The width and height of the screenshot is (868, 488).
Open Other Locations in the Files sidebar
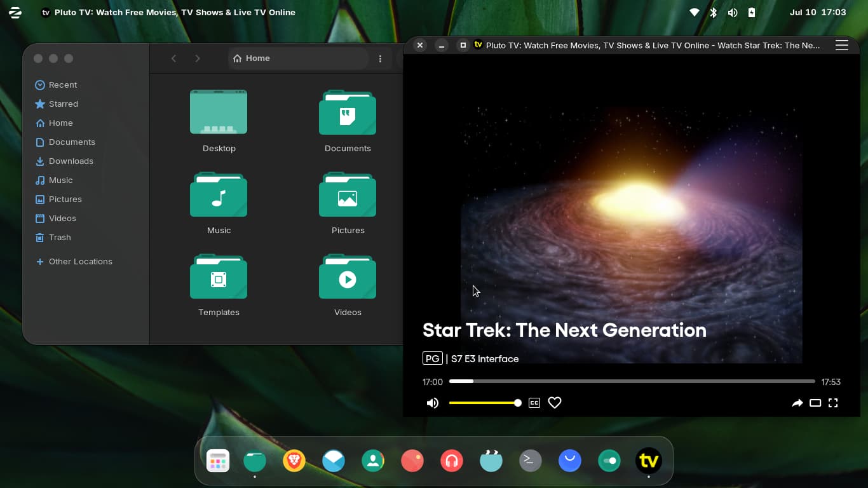pos(86,261)
